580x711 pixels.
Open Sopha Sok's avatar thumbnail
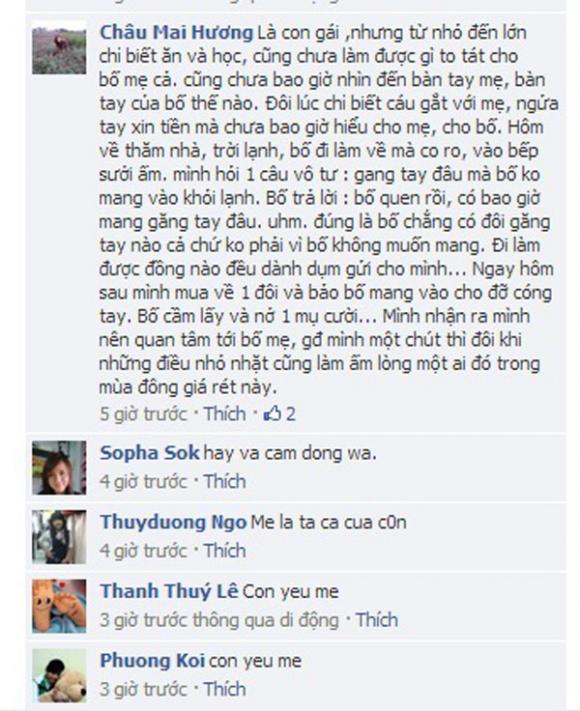point(59,468)
